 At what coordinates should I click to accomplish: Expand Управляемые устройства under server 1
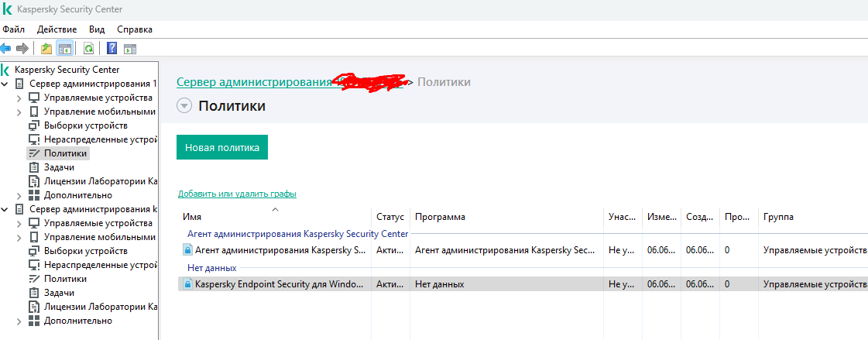click(x=19, y=98)
